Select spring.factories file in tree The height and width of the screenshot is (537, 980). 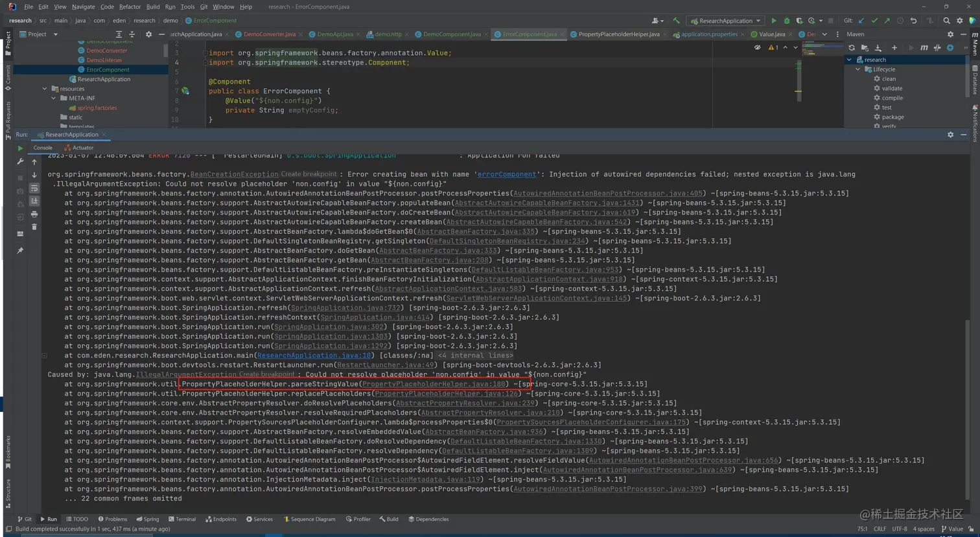click(93, 108)
